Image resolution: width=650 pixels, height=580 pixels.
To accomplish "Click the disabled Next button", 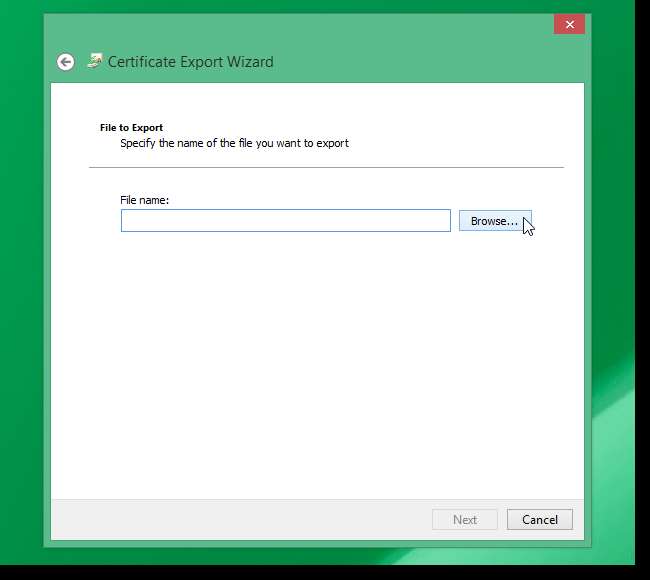I will click(465, 519).
